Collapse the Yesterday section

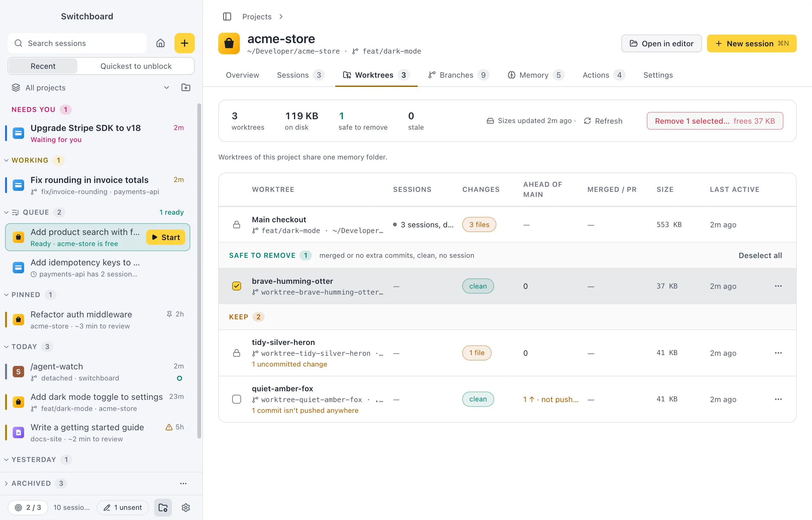6,459
